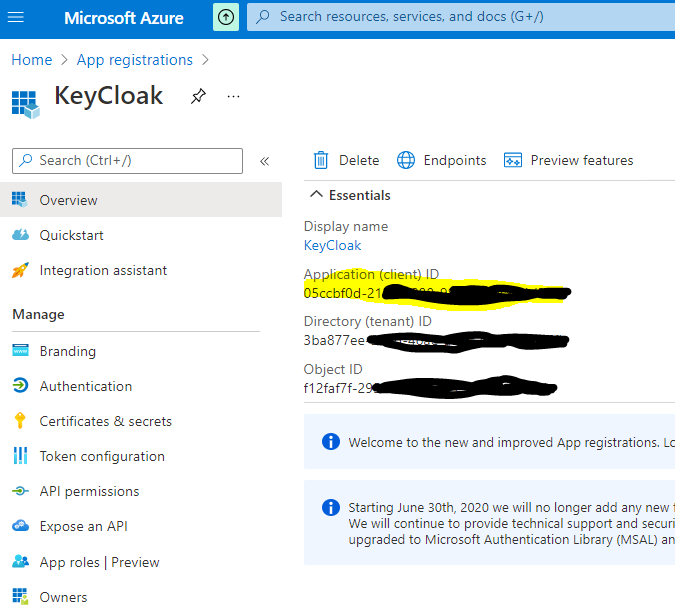Click the info icon in June 30th notice

[331, 507]
